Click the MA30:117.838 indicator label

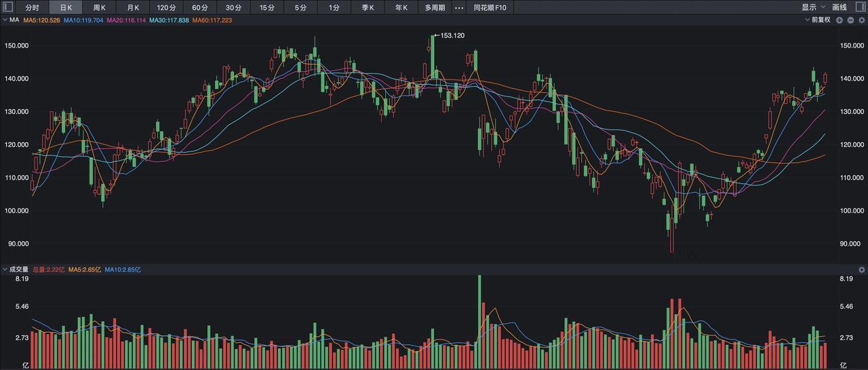pyautogui.click(x=169, y=20)
